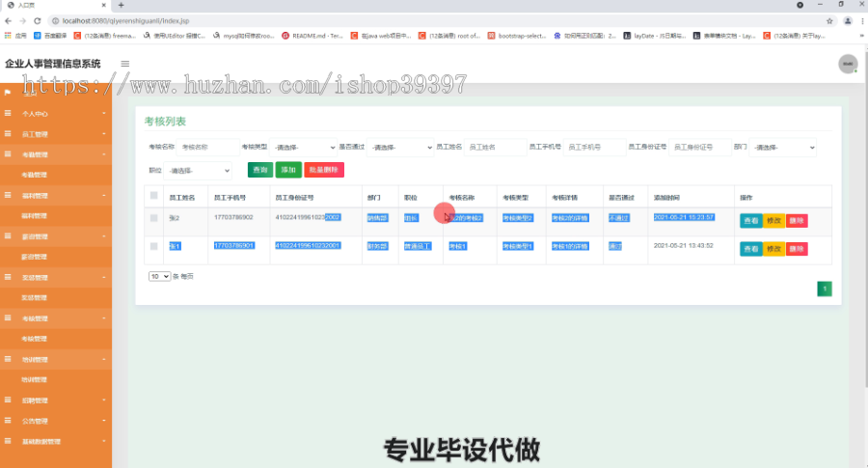Open the 应用 apps grid in bookmarks bar

pyautogui.click(x=15, y=36)
